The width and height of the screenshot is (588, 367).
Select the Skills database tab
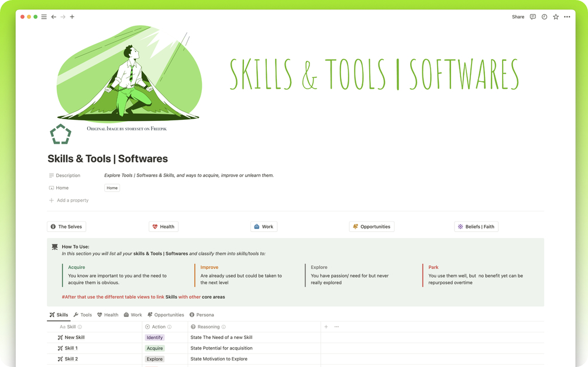59,315
